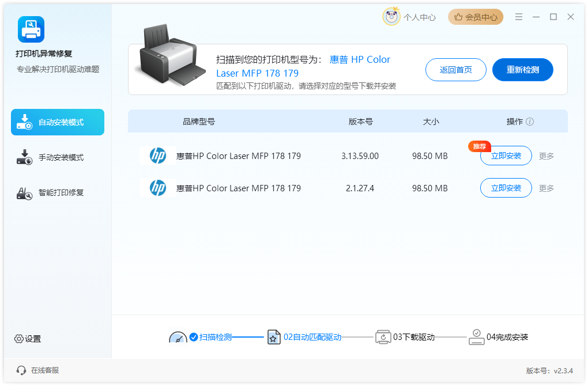Screen dimensions: 588x386
Task: Open the hamburger menu icon
Action: point(519,17)
